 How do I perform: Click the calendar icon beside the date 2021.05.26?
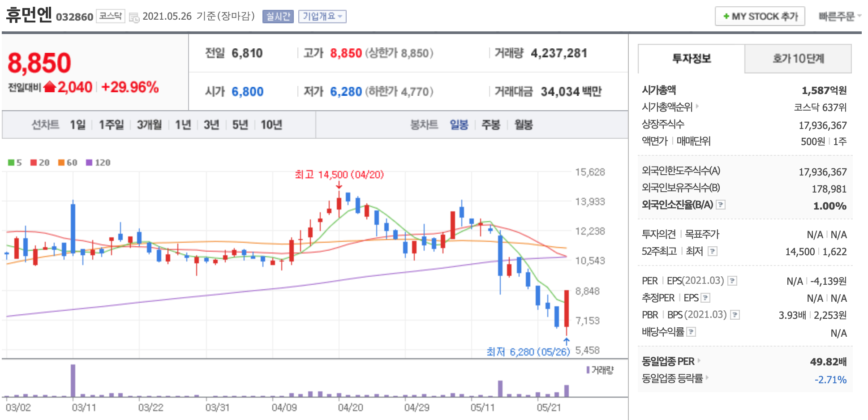(x=134, y=17)
